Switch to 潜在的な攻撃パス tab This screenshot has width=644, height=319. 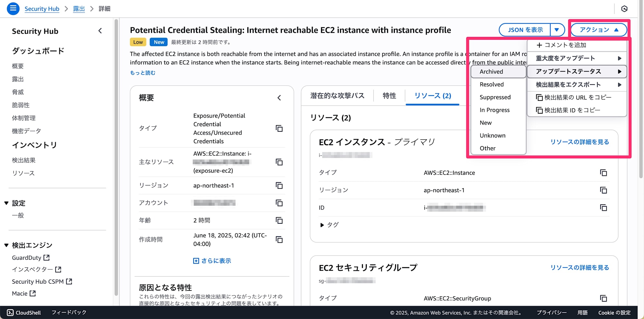(337, 96)
